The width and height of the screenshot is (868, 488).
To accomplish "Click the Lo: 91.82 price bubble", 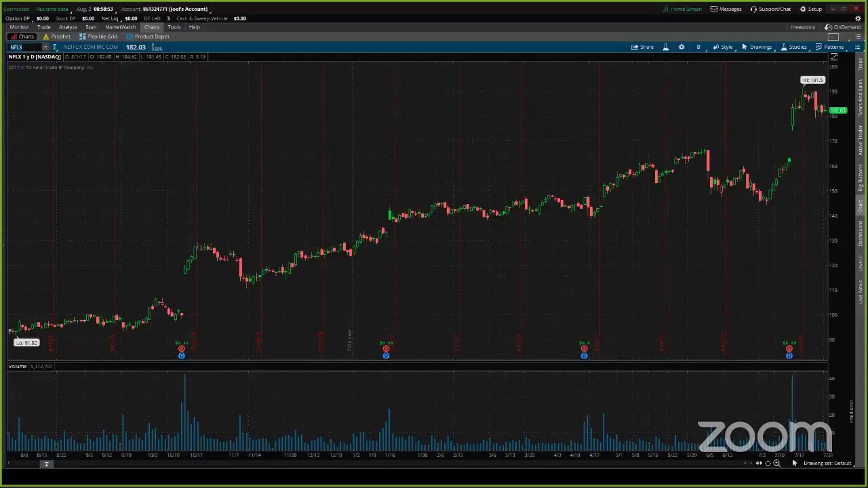I will coord(27,343).
